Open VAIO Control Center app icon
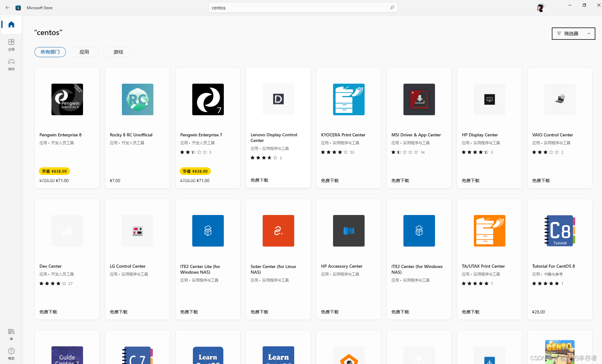The height and width of the screenshot is (364, 602). pos(560,99)
